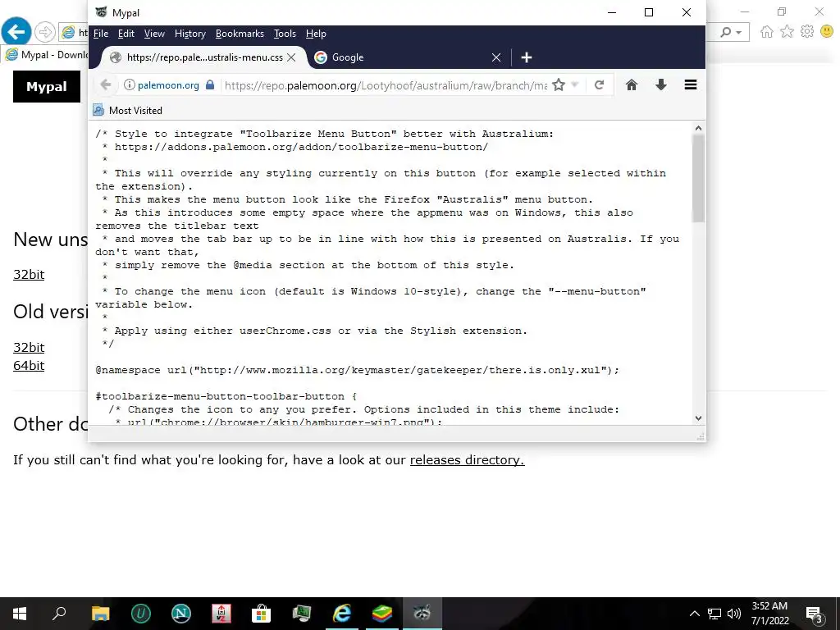Click the padlock secure connection icon
This screenshot has height=630, width=840.
coord(210,84)
